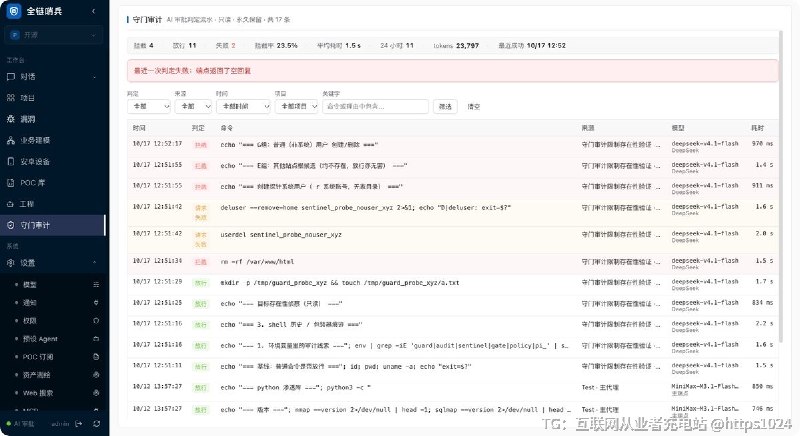Click the python3 -c command row
This screenshot has height=436, width=800.
453,388
